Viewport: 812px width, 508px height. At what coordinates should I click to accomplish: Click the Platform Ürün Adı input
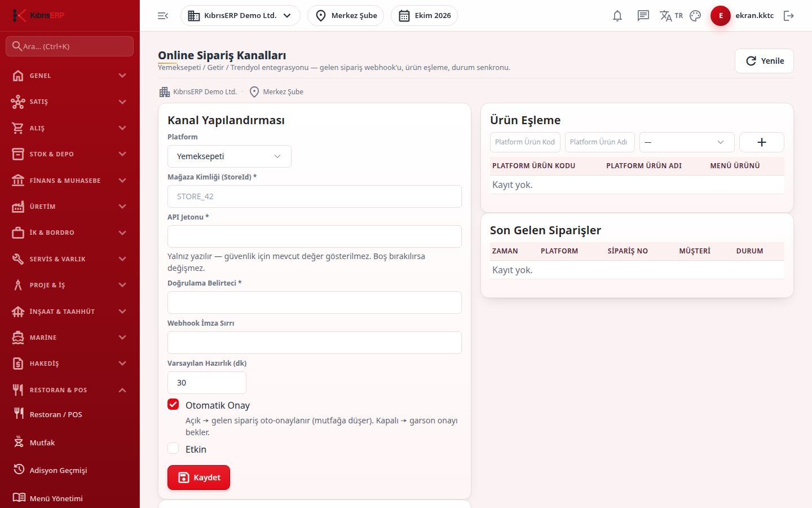(600, 142)
